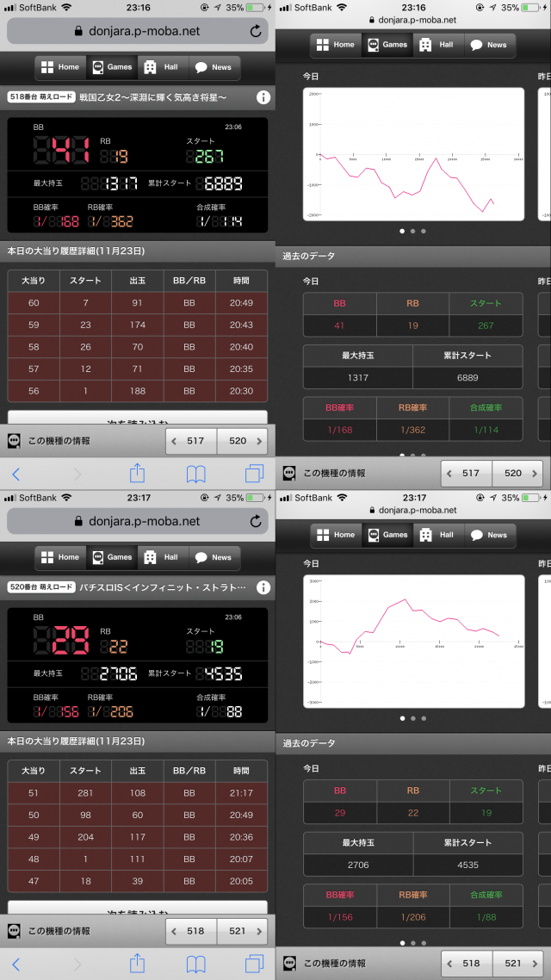
Task: Tap second page dot under the declining 今日 chart
Action: point(412,231)
